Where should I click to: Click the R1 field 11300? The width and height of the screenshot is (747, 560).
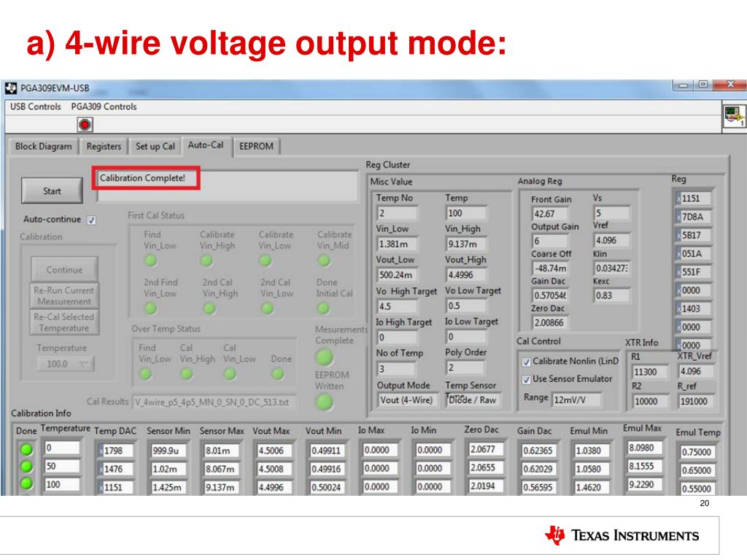coord(650,372)
